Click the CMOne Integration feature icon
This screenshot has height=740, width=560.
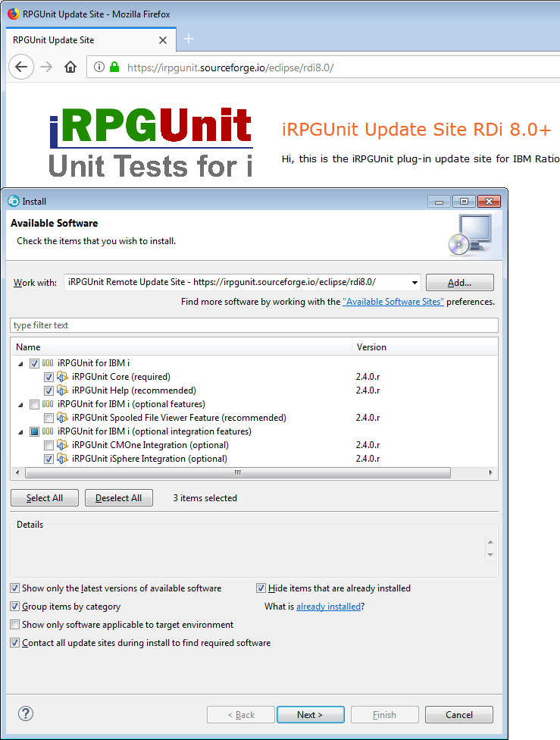point(62,445)
